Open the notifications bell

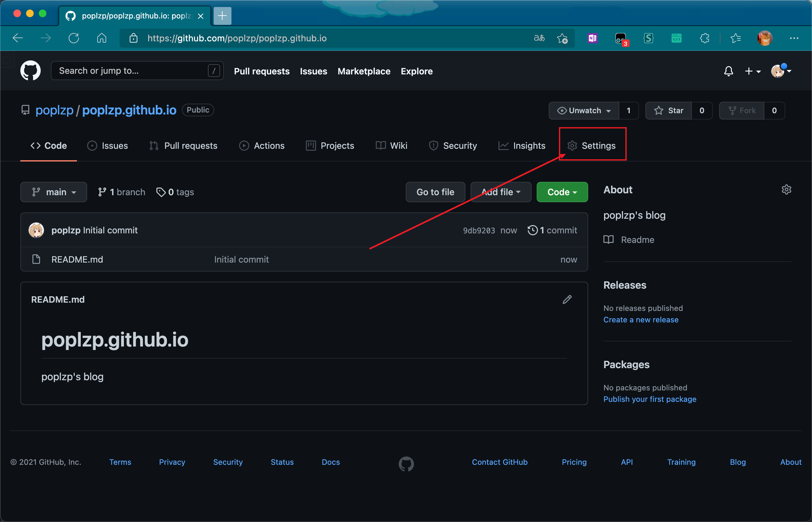click(729, 71)
